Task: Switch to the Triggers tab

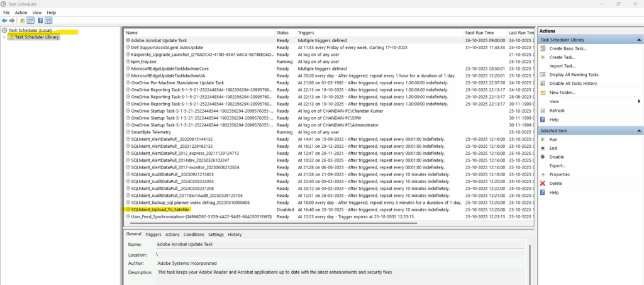Action: pyautogui.click(x=153, y=234)
